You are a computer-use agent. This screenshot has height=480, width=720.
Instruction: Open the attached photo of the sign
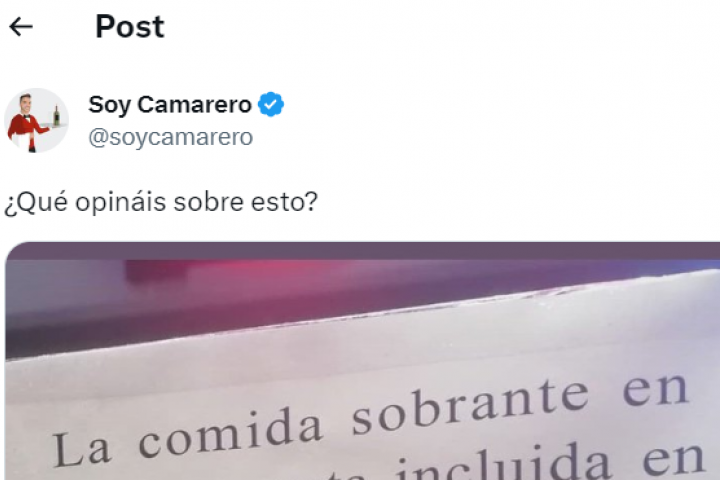point(363,361)
